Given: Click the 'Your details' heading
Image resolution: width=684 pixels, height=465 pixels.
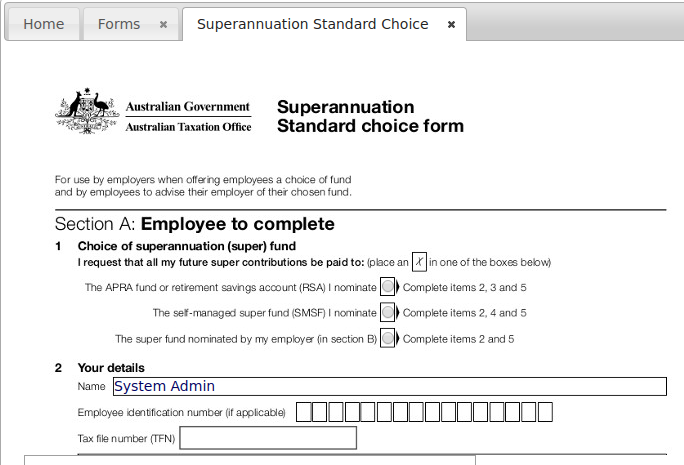Looking at the screenshot, I should pyautogui.click(x=111, y=368).
